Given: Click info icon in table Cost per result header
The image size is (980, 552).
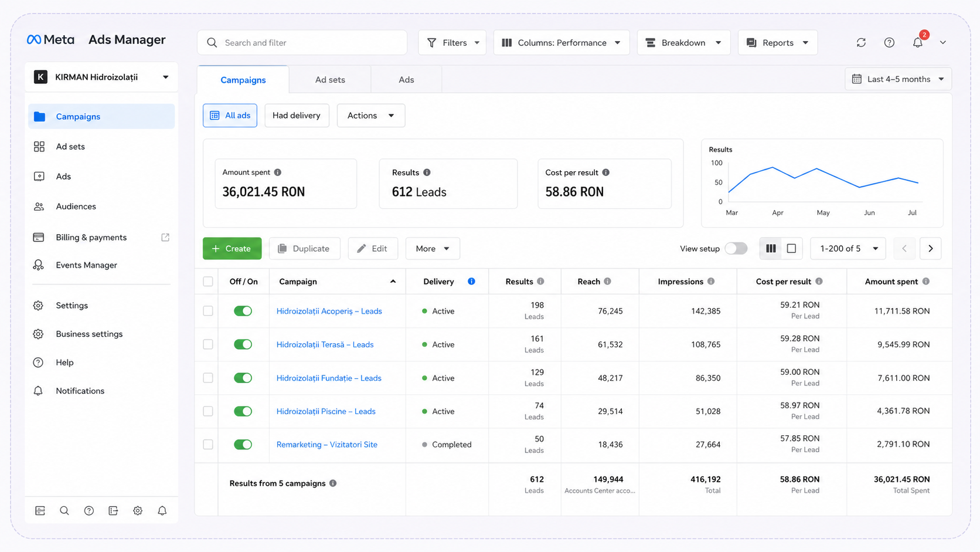Looking at the screenshot, I should coord(819,282).
